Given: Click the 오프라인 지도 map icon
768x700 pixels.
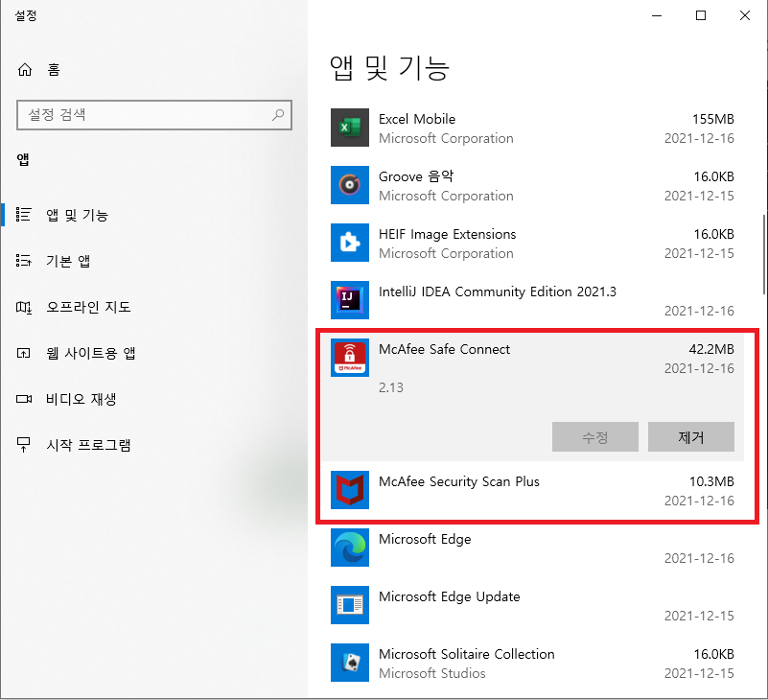Looking at the screenshot, I should [x=24, y=307].
